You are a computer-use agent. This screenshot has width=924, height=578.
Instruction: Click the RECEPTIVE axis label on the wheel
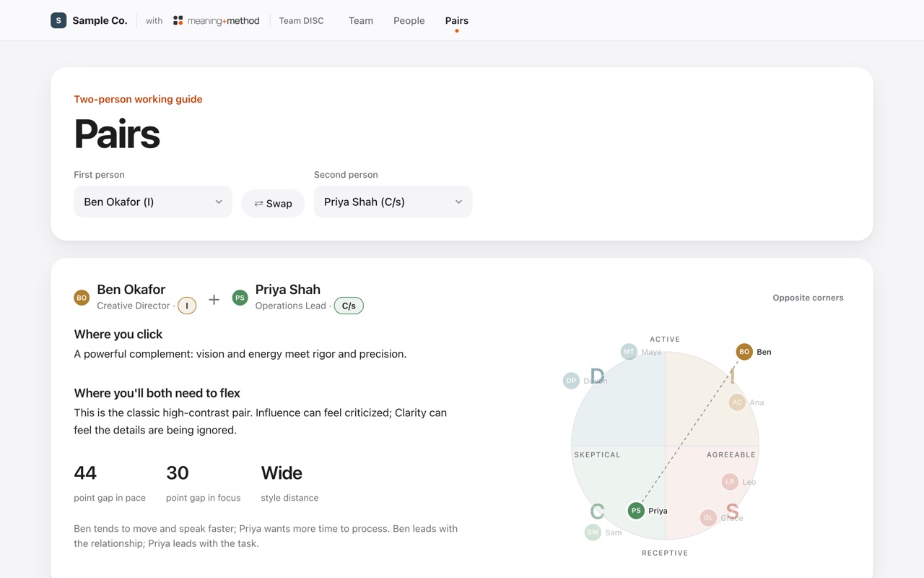click(665, 553)
